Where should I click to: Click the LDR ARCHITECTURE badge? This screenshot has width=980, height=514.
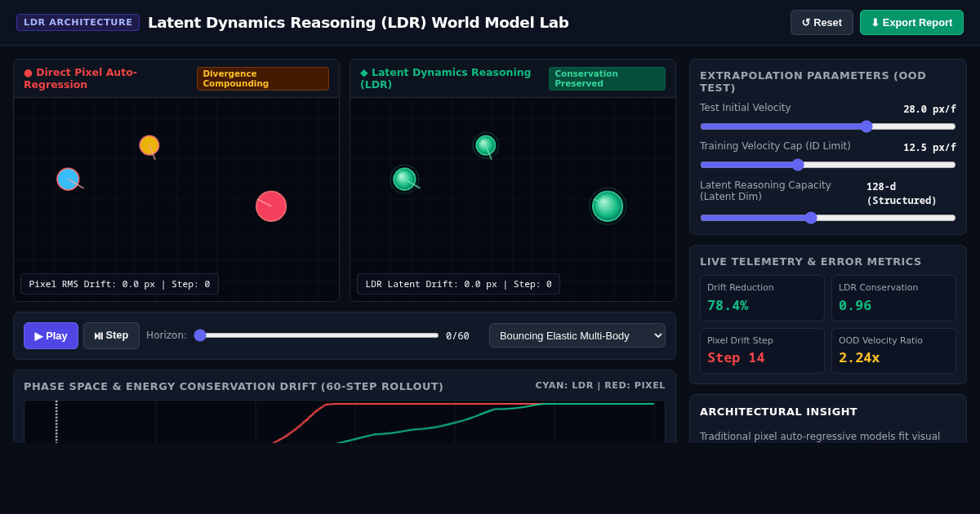78,22
